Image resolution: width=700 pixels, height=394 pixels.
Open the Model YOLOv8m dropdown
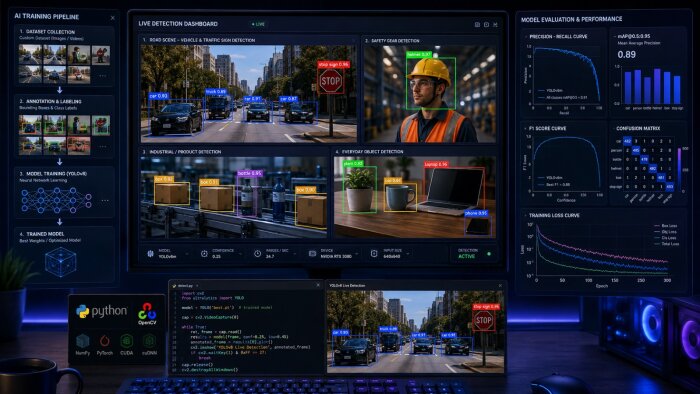[x=187, y=254]
